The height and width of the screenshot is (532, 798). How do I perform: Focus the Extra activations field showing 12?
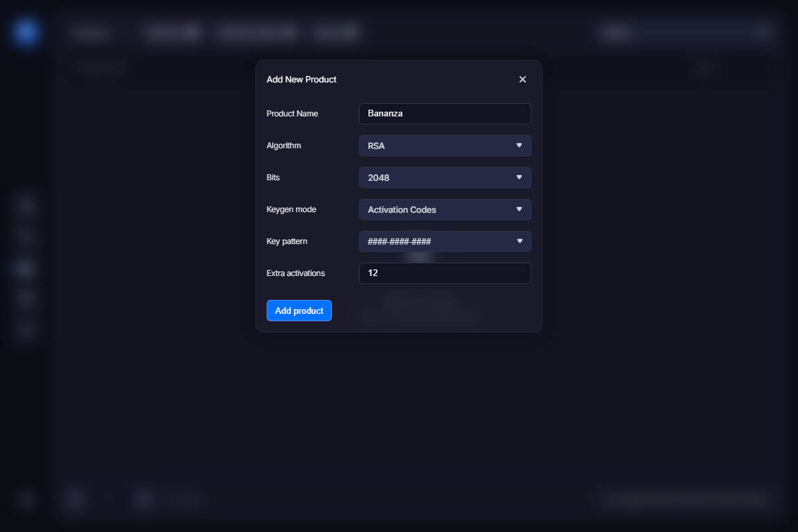click(445, 273)
